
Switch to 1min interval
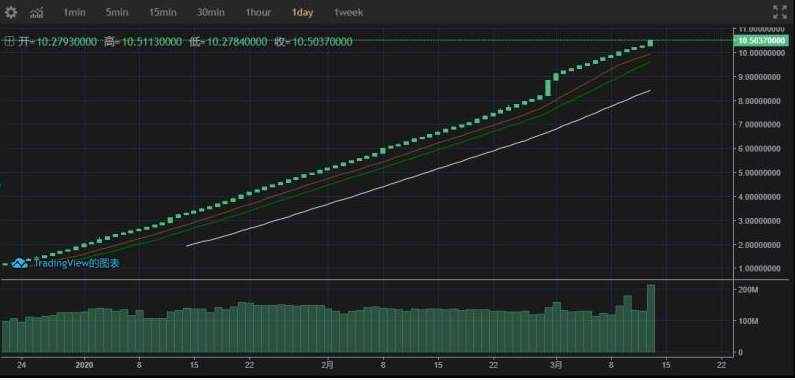[74, 12]
